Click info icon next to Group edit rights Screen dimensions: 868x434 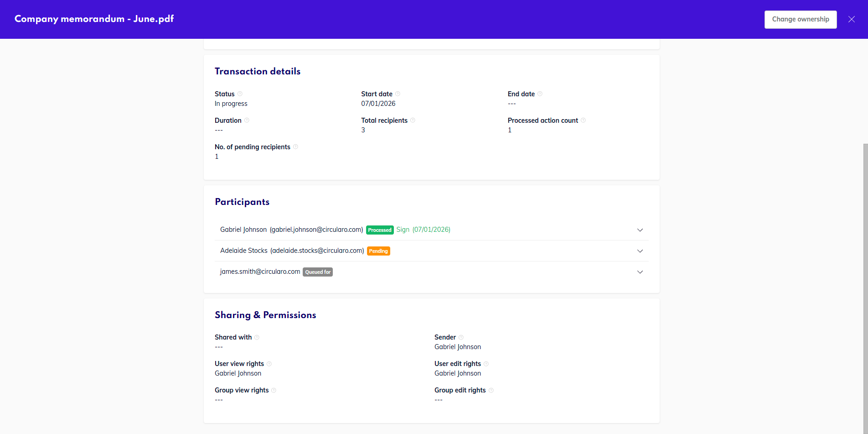click(491, 390)
